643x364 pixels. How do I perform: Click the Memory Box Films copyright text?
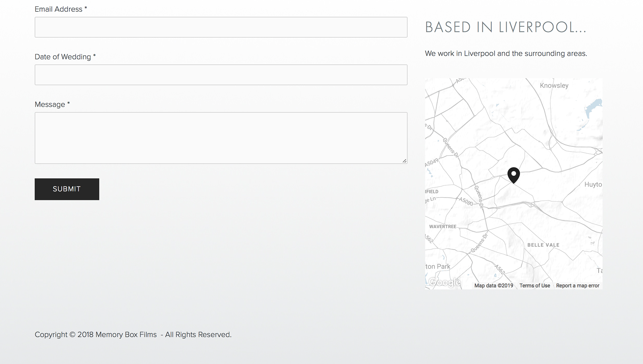(133, 335)
